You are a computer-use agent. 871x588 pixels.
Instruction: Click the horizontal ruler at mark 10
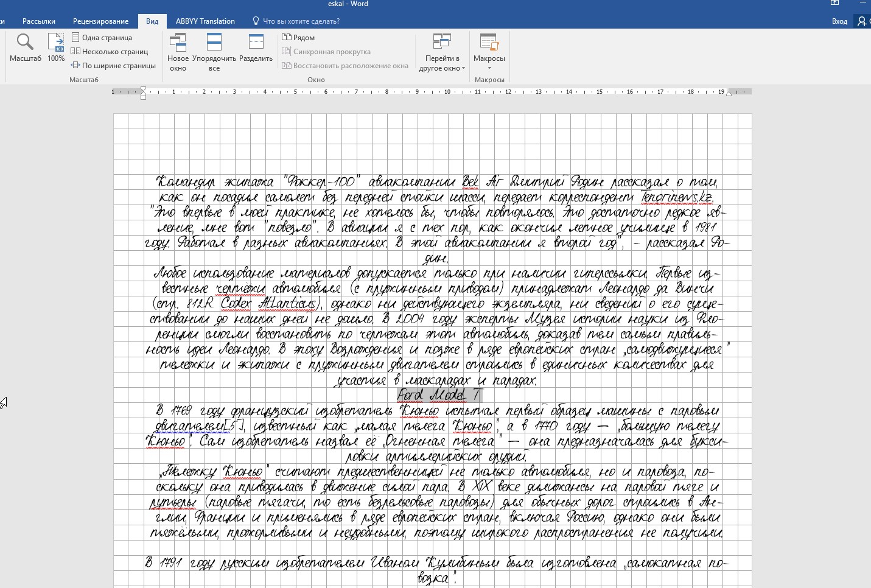click(x=447, y=92)
